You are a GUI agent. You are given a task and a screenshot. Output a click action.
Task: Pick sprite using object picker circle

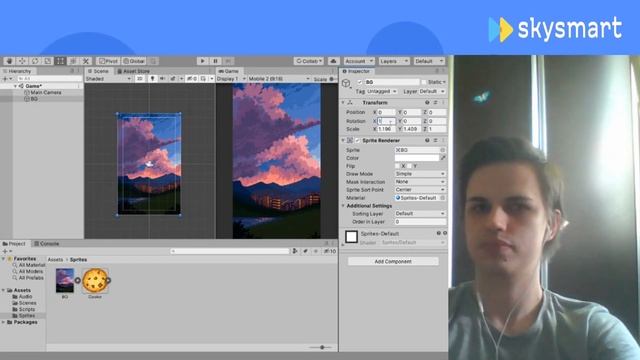pos(442,150)
